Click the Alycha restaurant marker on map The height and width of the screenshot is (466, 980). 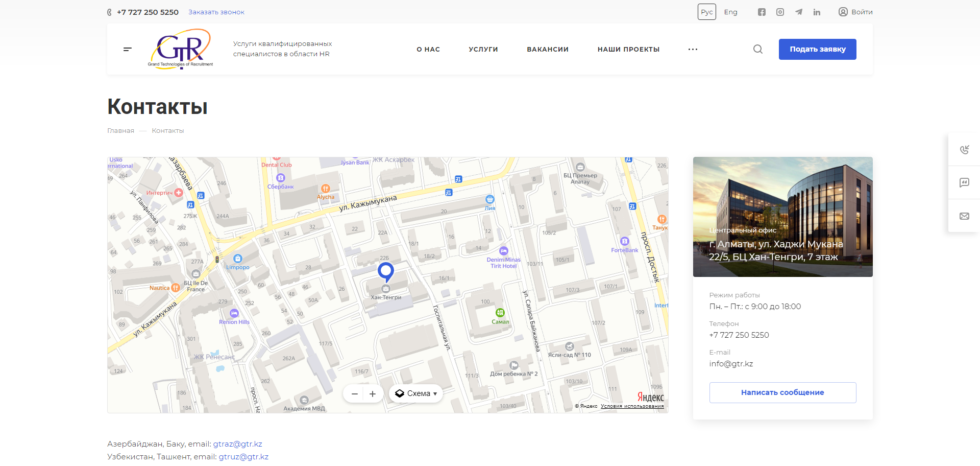pyautogui.click(x=325, y=189)
